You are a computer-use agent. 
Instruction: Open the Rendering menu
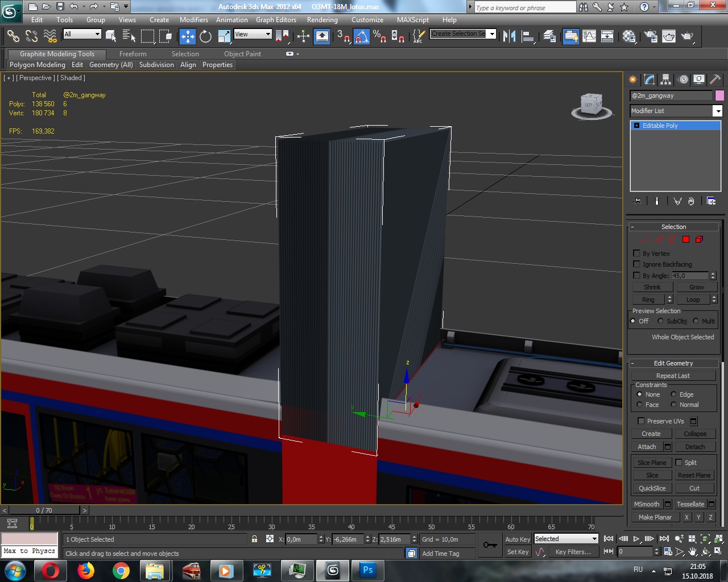[322, 19]
